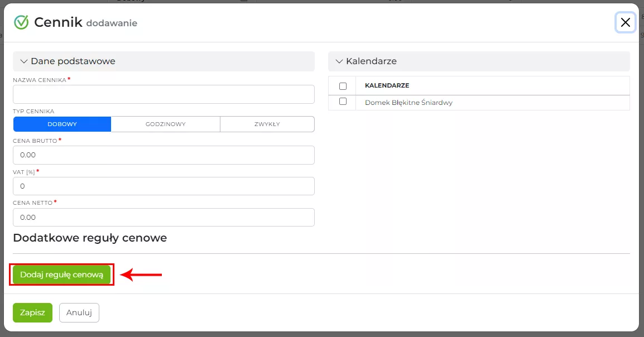Click the Dodatkowe reguły cenowe heading
The image size is (644, 337).
point(90,238)
